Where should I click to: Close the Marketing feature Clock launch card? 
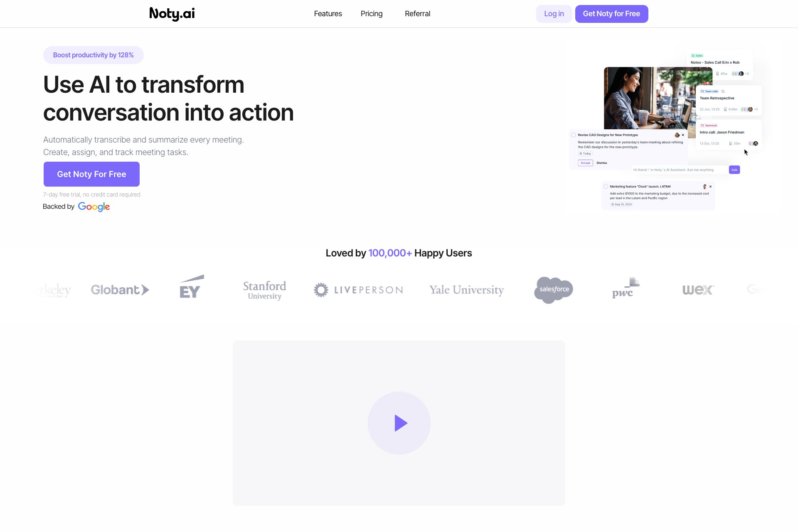coord(710,187)
